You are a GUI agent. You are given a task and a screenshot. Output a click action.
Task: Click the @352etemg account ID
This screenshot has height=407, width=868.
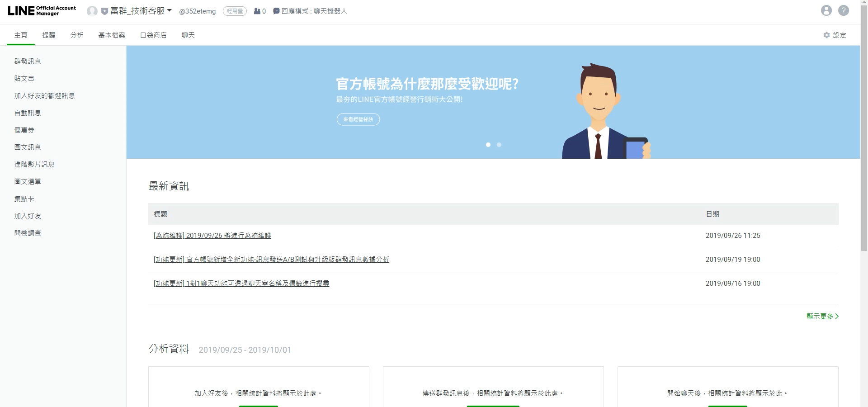point(198,11)
